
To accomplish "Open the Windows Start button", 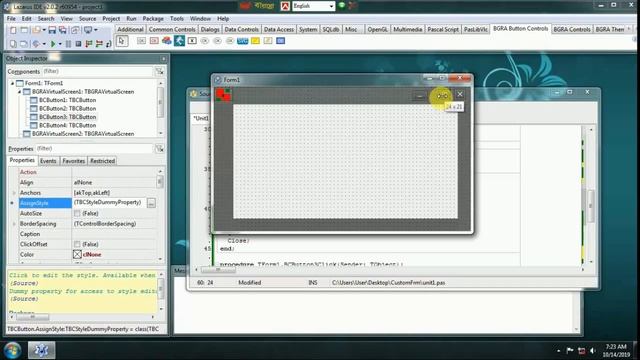I will [12, 350].
